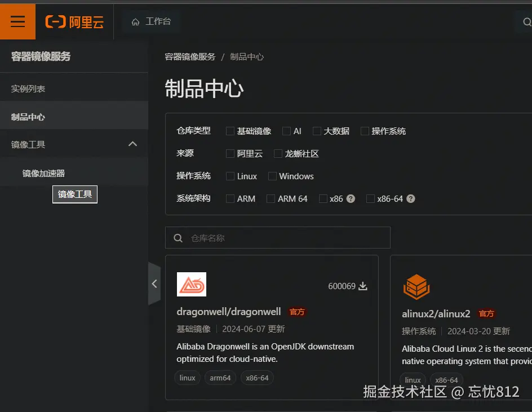Collapse the left panel using the arrow handle

tap(154, 284)
